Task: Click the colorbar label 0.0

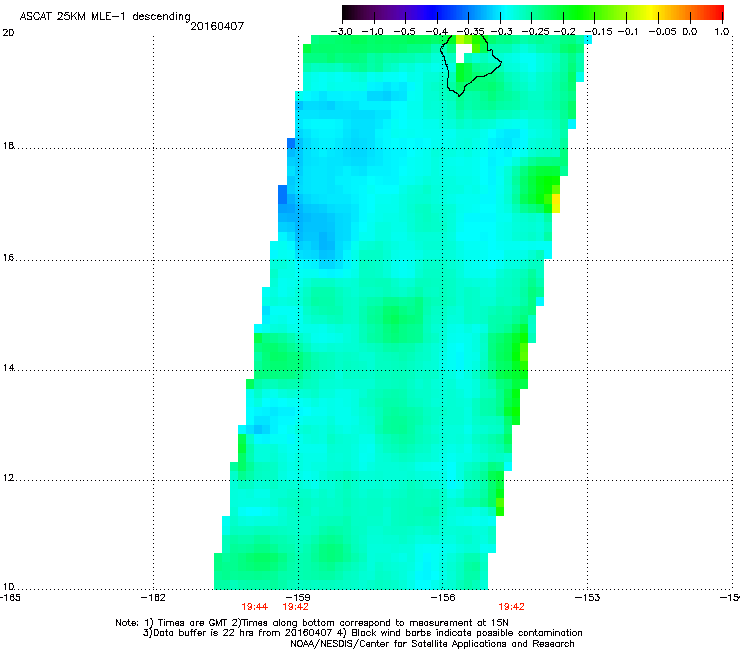Action: click(690, 32)
